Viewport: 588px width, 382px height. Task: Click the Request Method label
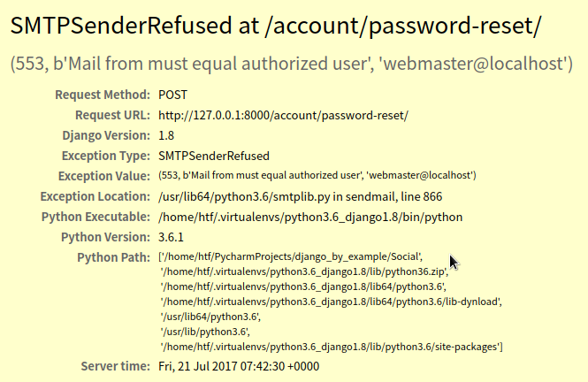(x=103, y=95)
